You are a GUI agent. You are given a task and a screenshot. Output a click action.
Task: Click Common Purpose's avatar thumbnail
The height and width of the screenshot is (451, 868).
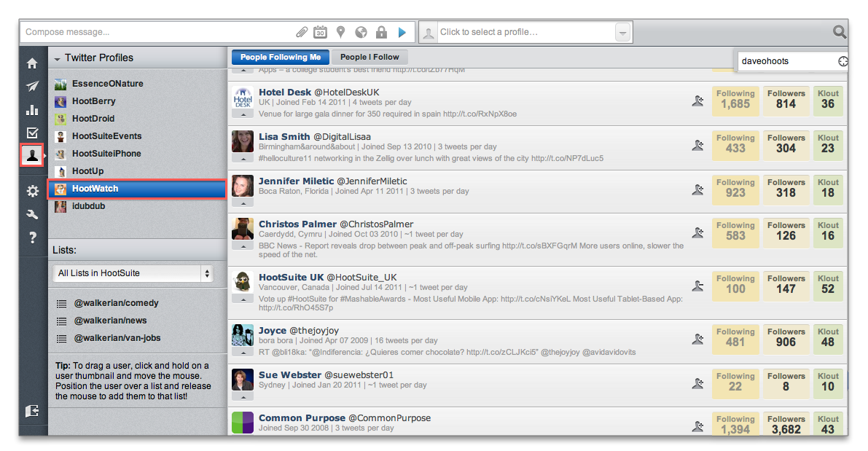pyautogui.click(x=243, y=423)
